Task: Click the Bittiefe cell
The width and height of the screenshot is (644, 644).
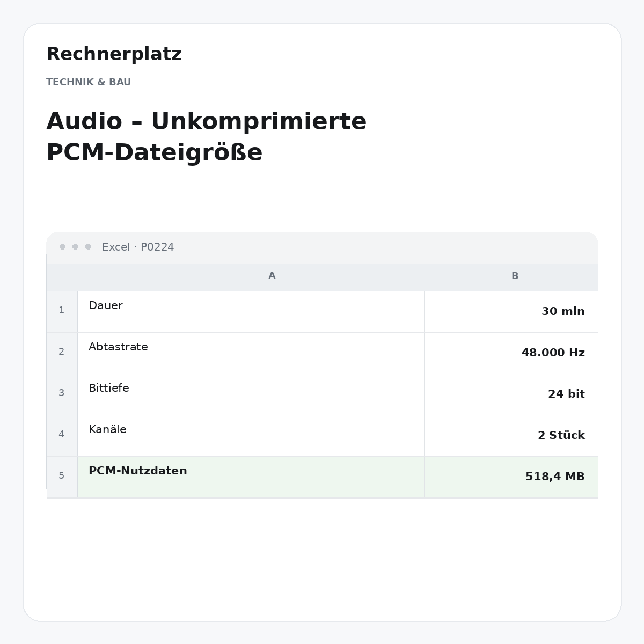Action: pos(251,394)
